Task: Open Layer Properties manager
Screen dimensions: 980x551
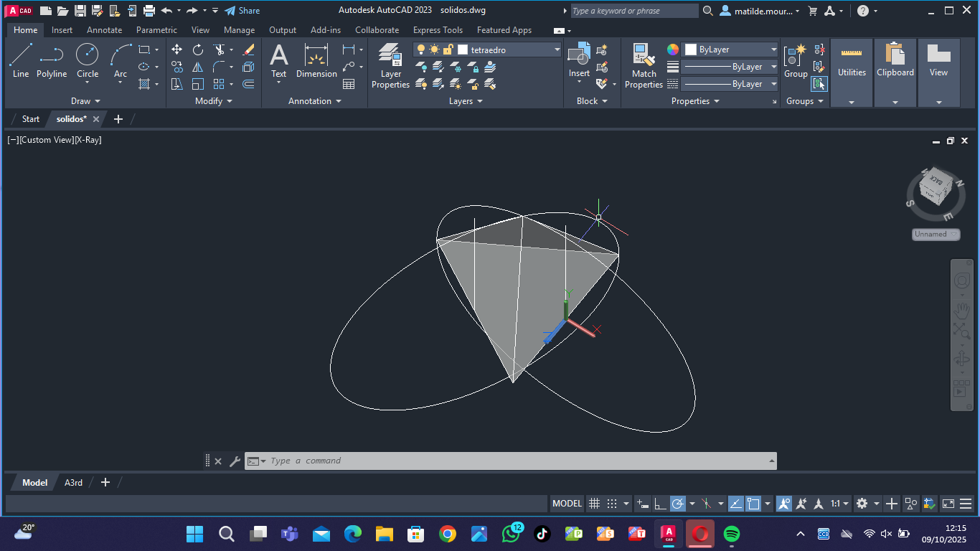Action: click(x=390, y=65)
